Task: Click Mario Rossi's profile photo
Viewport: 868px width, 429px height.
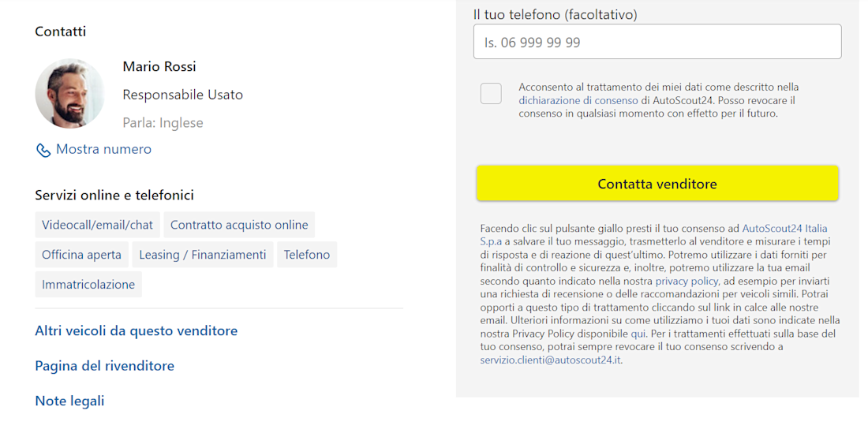Action: pos(69,93)
